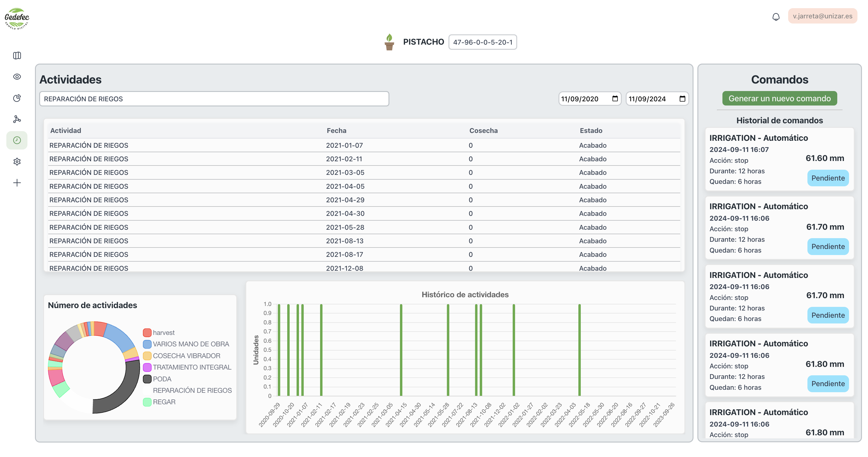Open the REPARACIÓN DE RIEGOS activity selector
868x457 pixels.
(214, 99)
